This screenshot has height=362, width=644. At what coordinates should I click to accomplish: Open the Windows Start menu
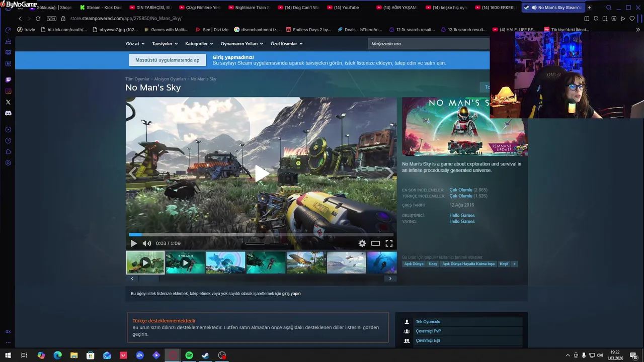click(8, 355)
